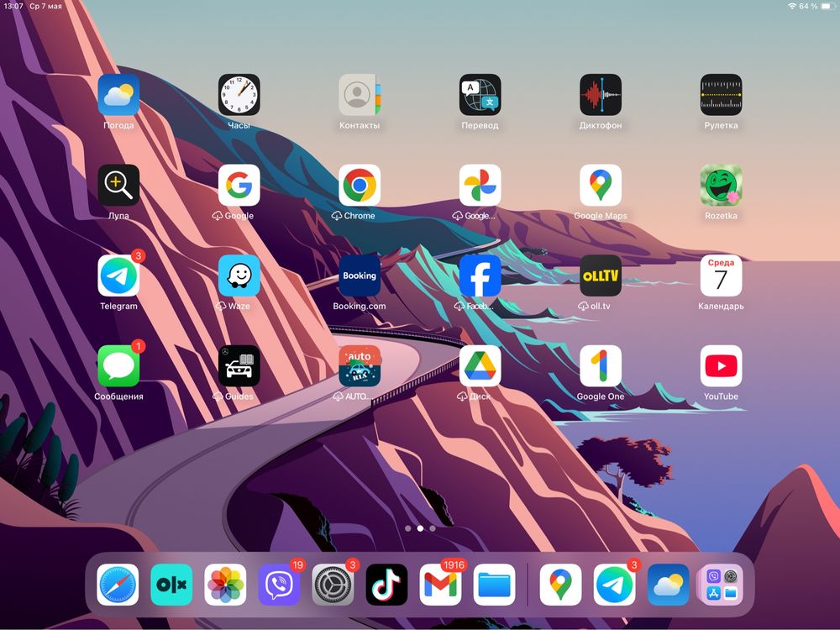Open the Рулетка measure app
The image size is (840, 630).
tap(721, 95)
